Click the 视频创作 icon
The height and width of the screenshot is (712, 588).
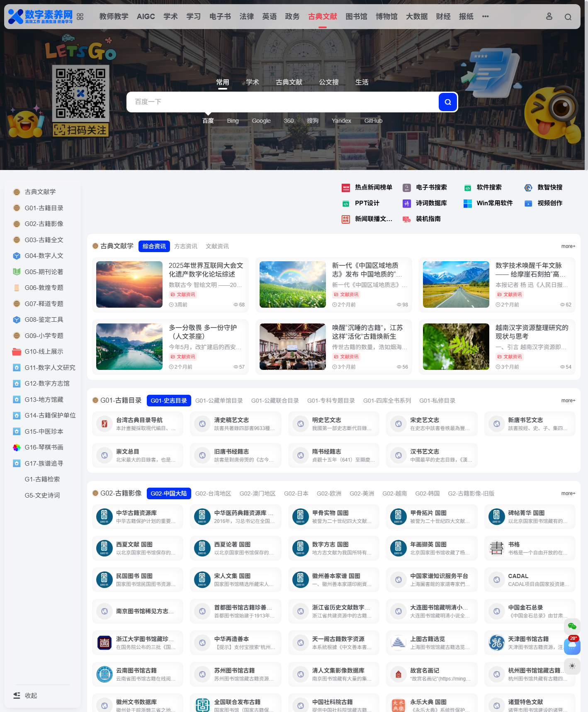coord(528,203)
